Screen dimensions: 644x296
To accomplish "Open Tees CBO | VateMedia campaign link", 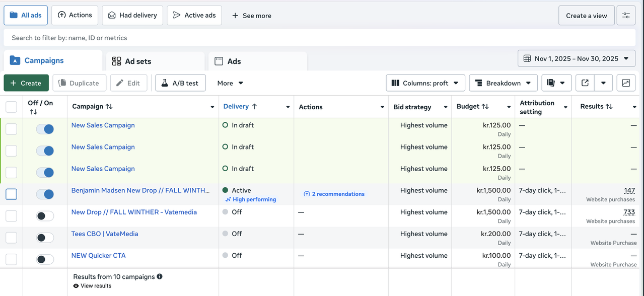I will [x=105, y=234].
